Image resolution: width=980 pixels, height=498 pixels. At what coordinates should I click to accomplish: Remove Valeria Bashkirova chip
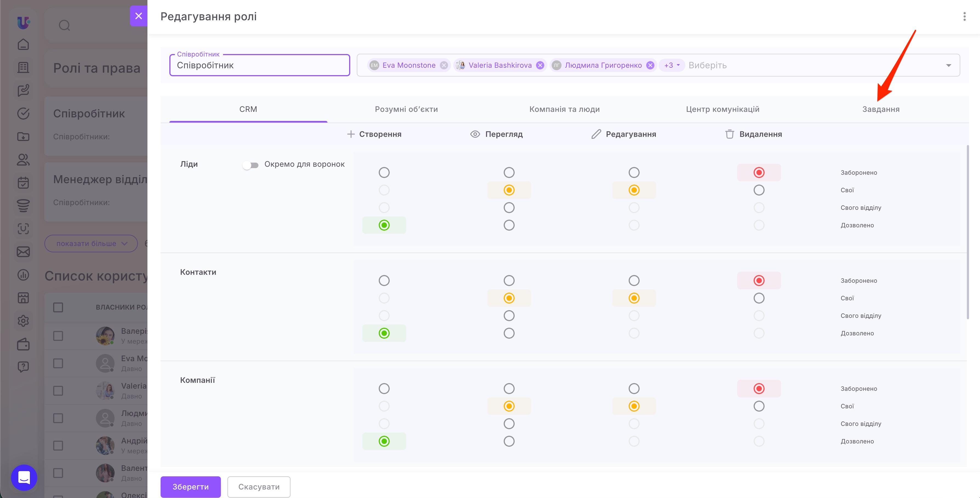540,65
